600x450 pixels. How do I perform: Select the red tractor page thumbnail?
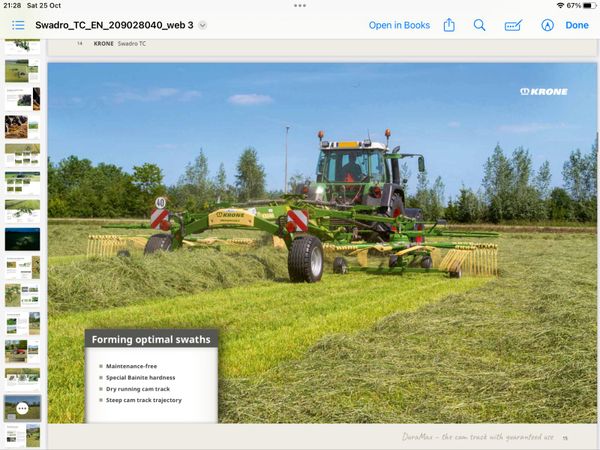(22, 351)
